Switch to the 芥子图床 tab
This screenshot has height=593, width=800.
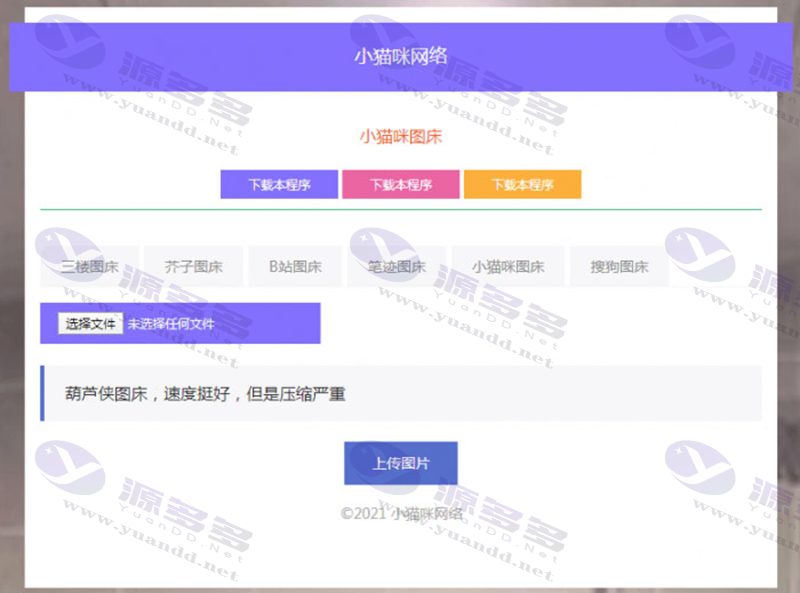(x=193, y=266)
